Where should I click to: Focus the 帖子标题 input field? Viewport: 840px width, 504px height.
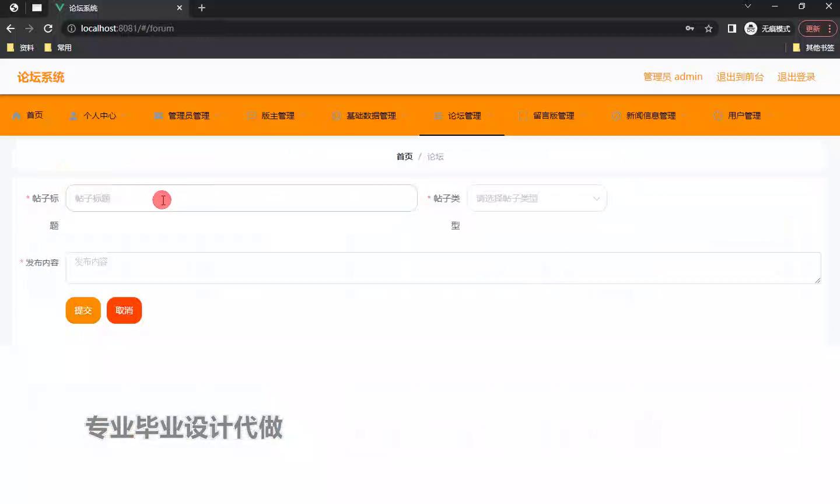coord(242,198)
